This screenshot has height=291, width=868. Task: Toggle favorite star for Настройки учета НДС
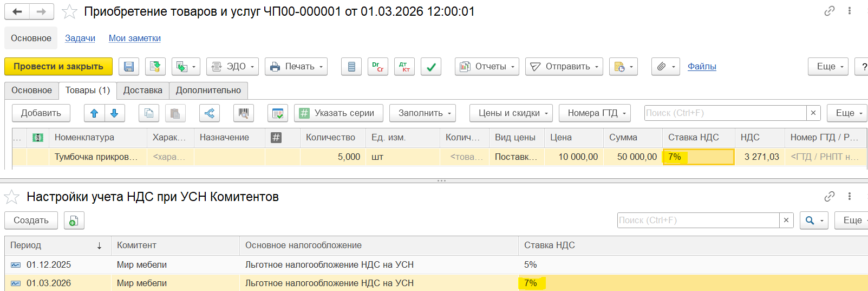click(12, 197)
